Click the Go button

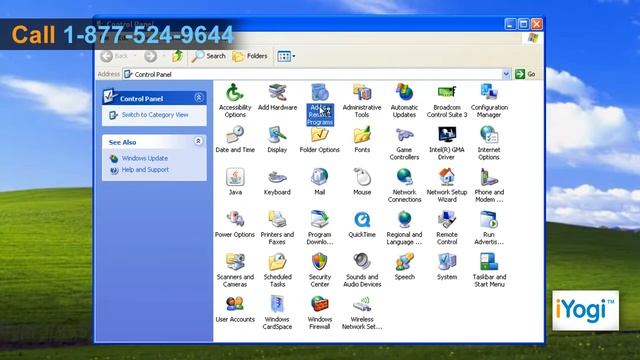525,74
